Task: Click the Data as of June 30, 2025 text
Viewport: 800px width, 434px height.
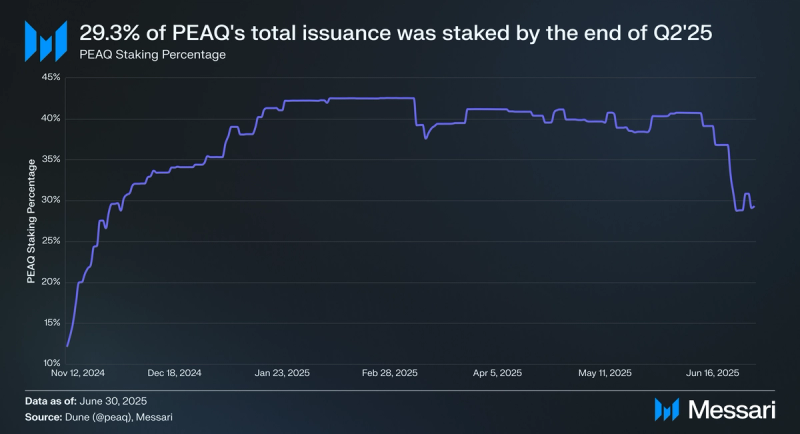Action: (86, 401)
